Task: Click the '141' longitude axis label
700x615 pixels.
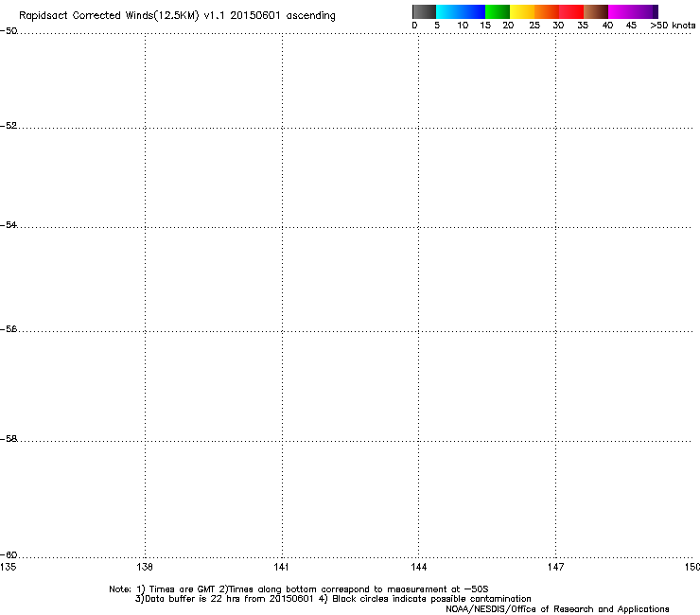Action: pyautogui.click(x=281, y=567)
